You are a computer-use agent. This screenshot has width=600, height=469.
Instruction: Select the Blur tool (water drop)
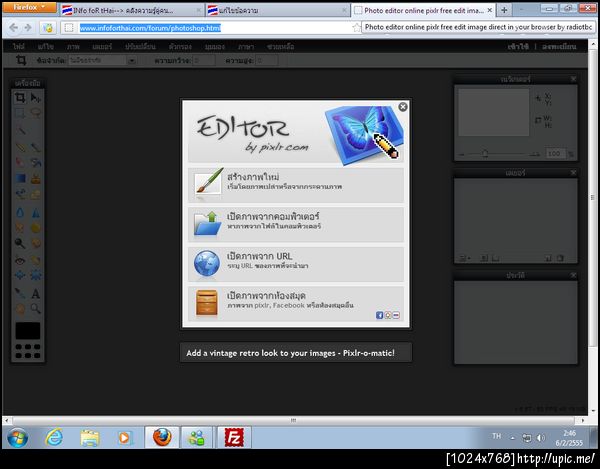pos(20,213)
